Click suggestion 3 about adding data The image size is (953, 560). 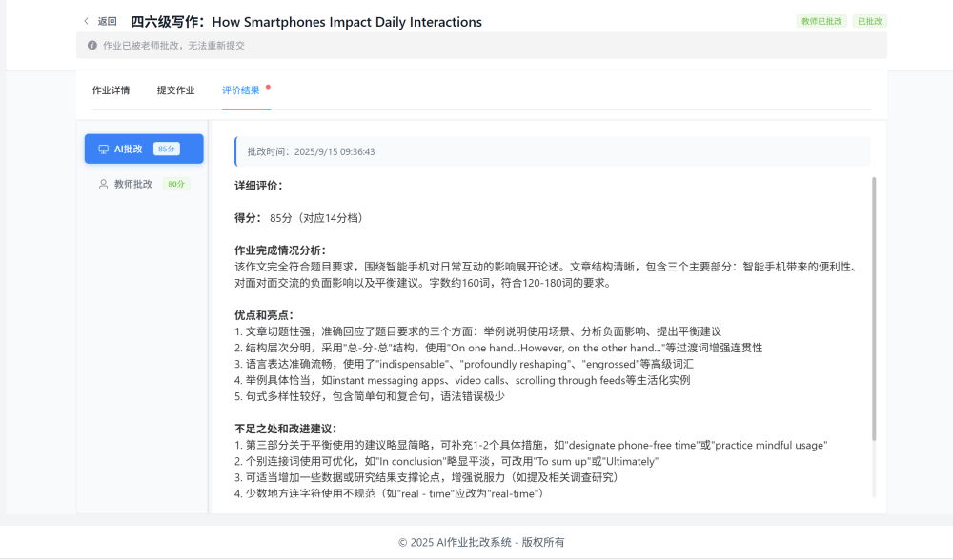(427, 477)
